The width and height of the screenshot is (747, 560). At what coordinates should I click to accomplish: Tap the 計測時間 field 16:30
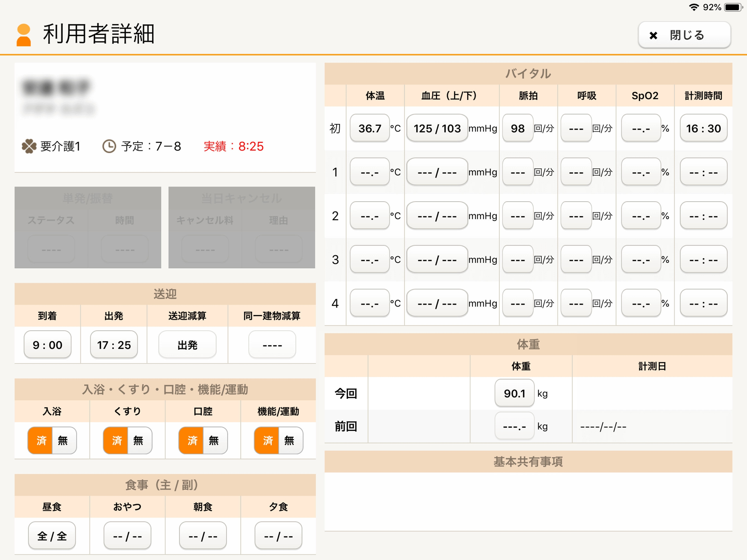point(704,128)
